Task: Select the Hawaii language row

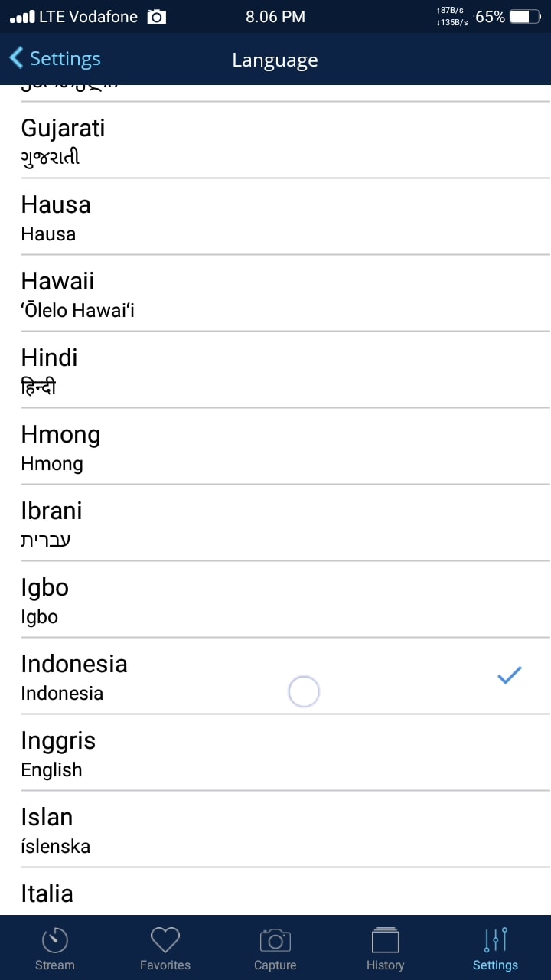Action: 275,293
